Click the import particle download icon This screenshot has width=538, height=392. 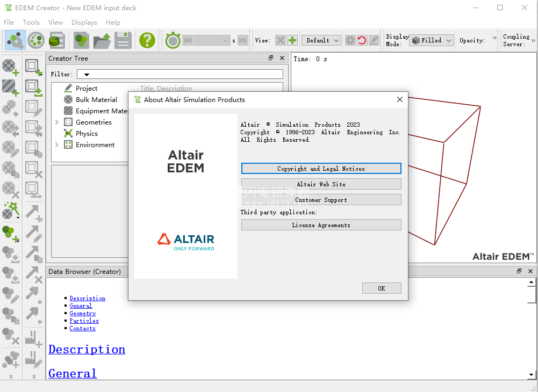click(x=11, y=255)
